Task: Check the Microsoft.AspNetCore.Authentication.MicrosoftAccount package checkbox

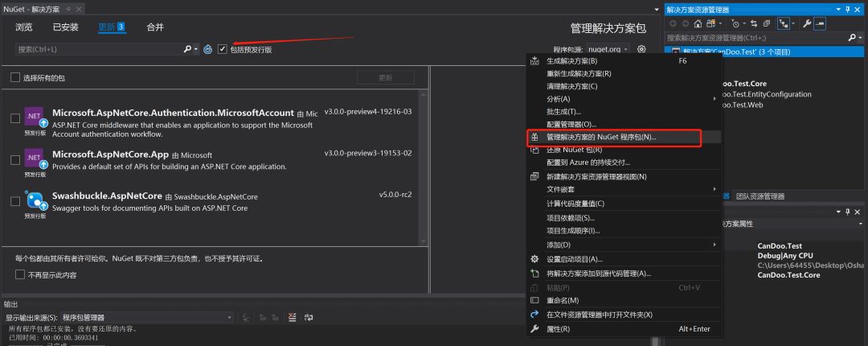Action: pos(15,118)
